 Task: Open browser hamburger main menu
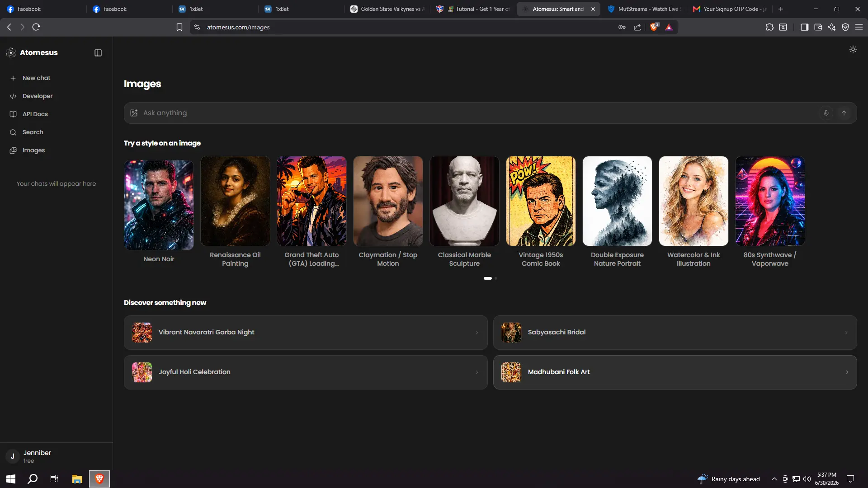coord(859,27)
